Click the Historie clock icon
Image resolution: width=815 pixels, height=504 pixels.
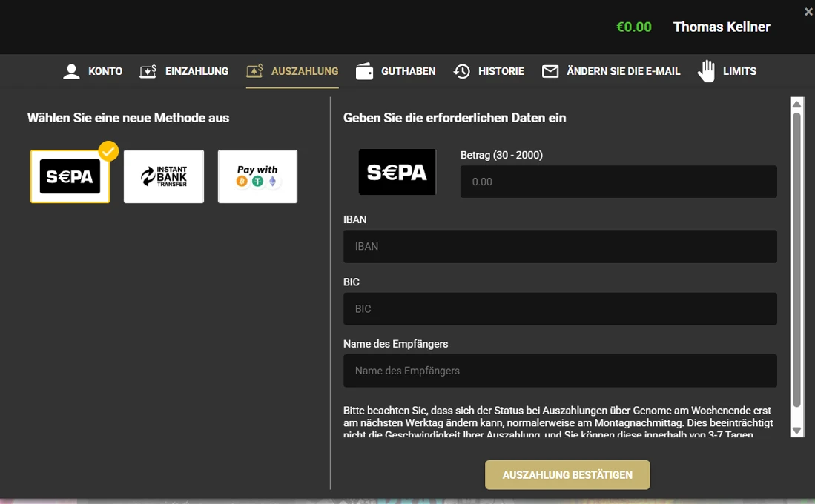[462, 71]
